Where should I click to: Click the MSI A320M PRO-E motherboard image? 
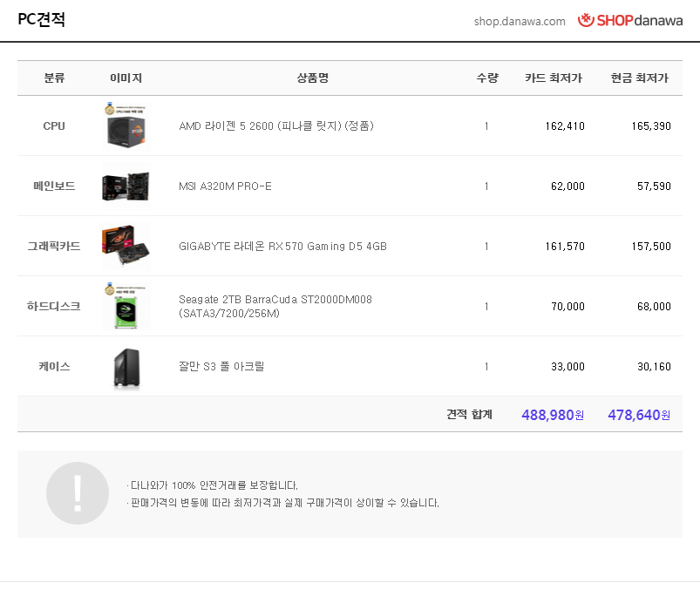(x=126, y=186)
